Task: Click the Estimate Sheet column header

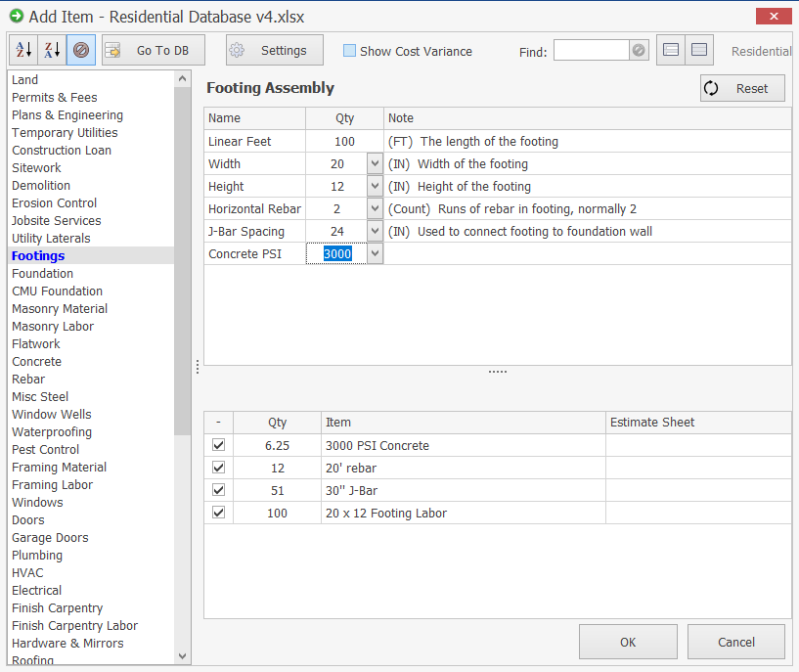Action: point(698,423)
